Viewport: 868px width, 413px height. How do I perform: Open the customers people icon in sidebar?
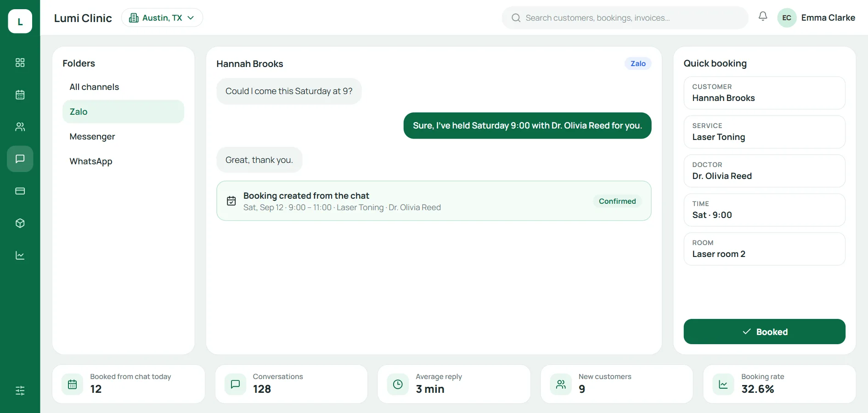click(20, 127)
